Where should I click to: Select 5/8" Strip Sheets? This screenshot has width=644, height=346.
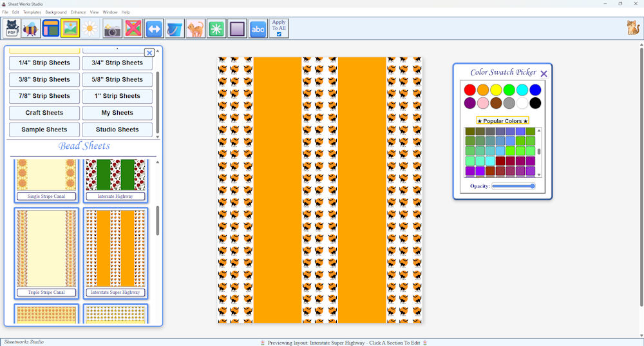(117, 79)
